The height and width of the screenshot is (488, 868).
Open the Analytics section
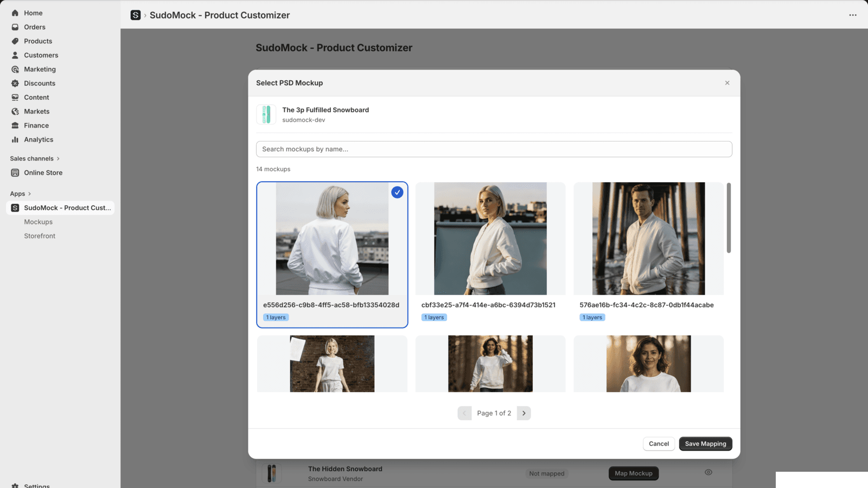(x=38, y=139)
